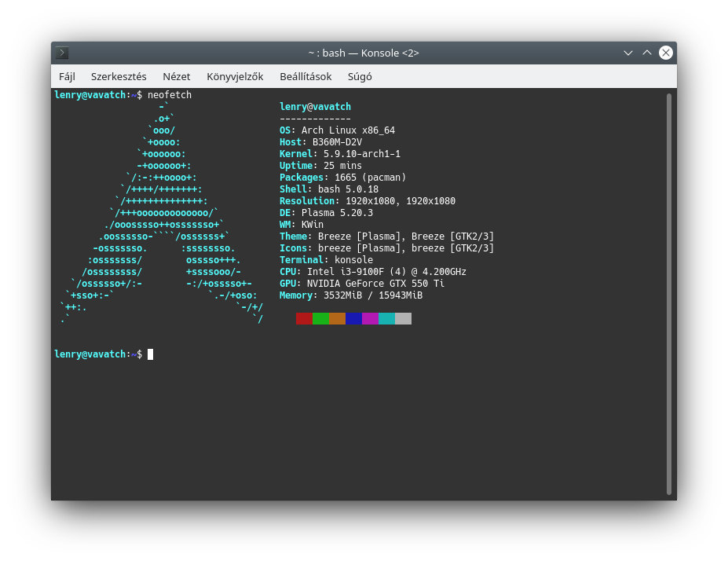
Task: Click the 'CPU: Intel i3-9100F' line
Action: coord(373,272)
